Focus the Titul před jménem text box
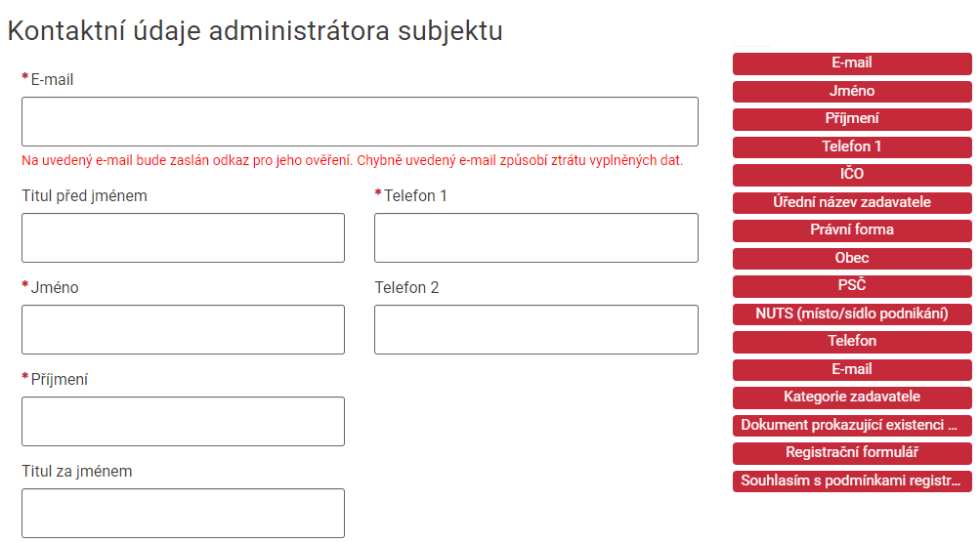Image resolution: width=980 pixels, height=543 pixels. [x=183, y=237]
